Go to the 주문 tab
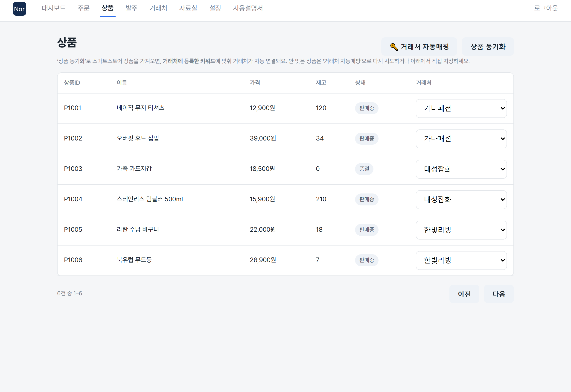The height and width of the screenshot is (392, 571). click(x=84, y=8)
